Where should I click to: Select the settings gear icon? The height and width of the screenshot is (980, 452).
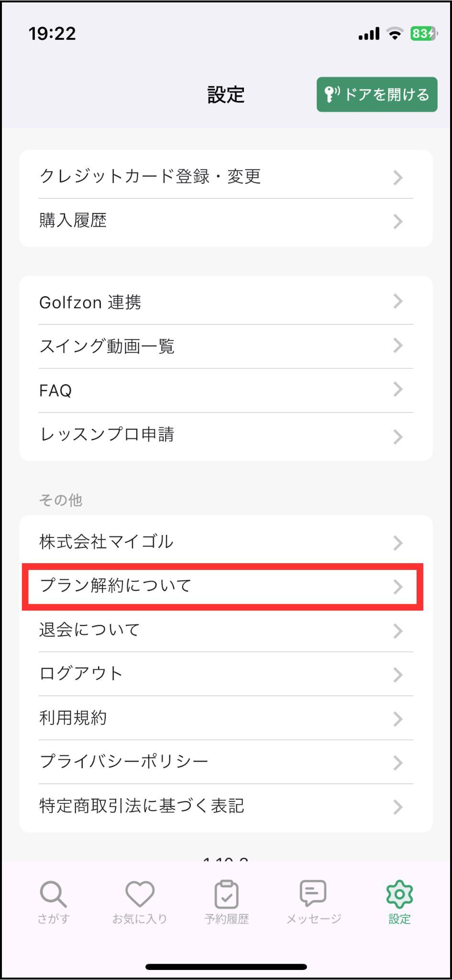(399, 894)
